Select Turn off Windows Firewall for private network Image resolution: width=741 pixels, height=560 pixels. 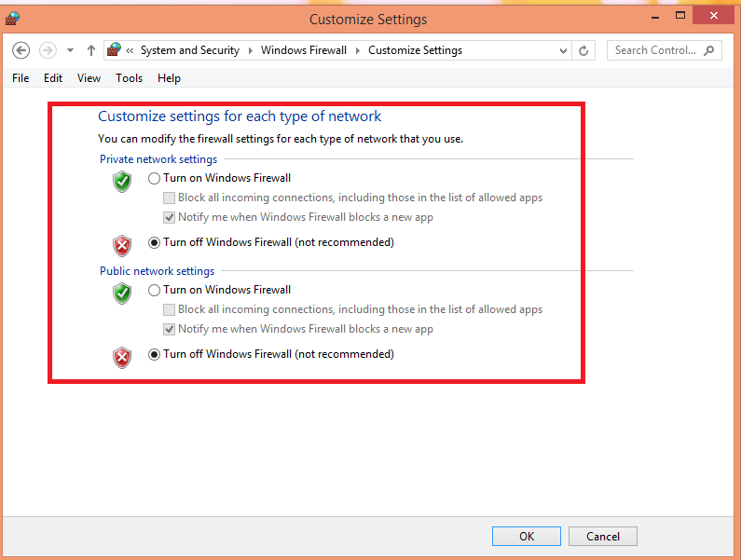[154, 242]
